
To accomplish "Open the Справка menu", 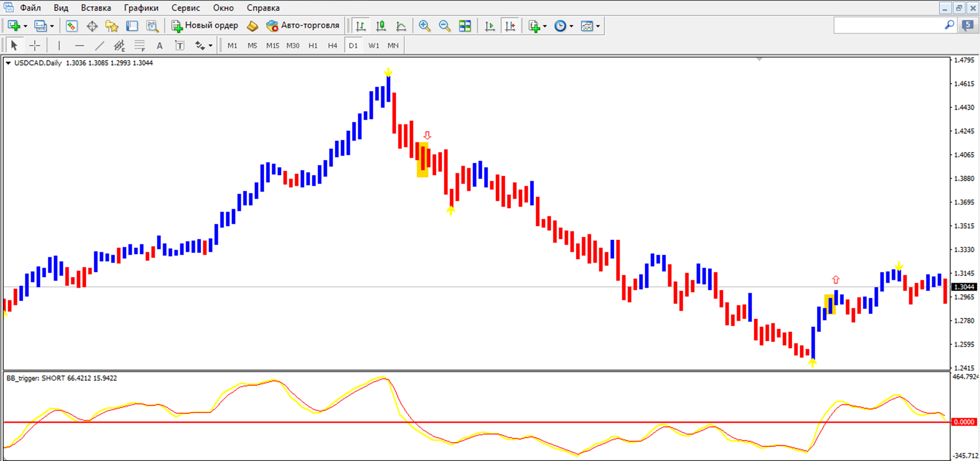I will coord(263,8).
